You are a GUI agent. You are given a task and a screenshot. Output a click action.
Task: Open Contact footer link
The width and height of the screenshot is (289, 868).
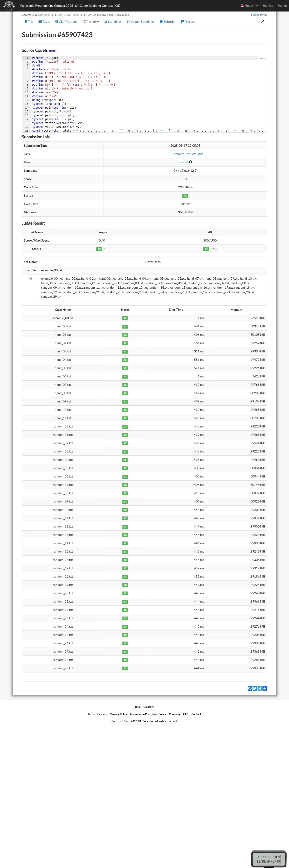[196, 714]
